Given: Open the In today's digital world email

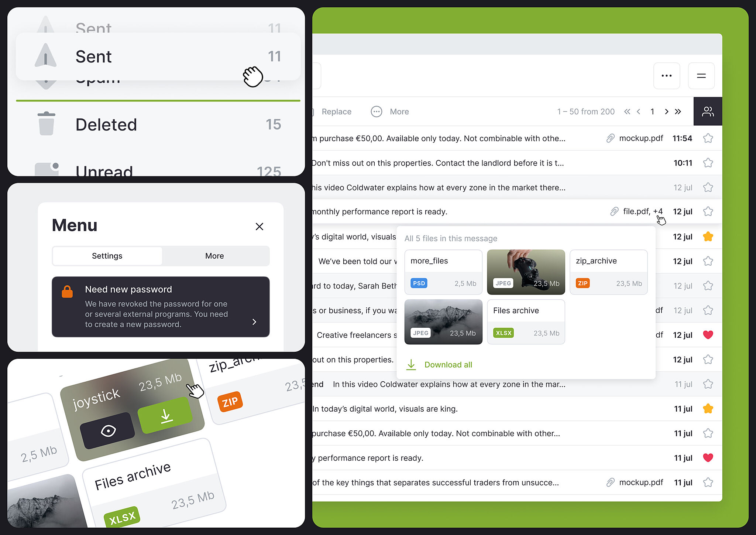Looking at the screenshot, I should click(x=517, y=409).
